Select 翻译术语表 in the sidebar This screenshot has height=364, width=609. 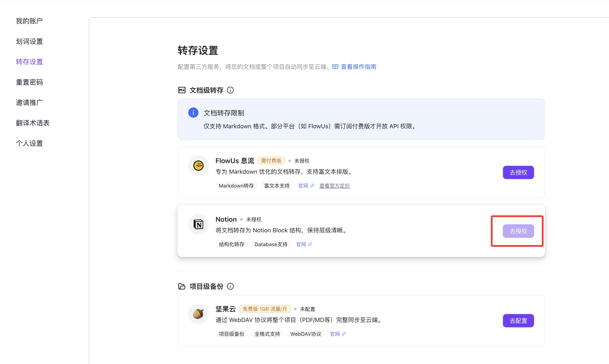pyautogui.click(x=33, y=123)
